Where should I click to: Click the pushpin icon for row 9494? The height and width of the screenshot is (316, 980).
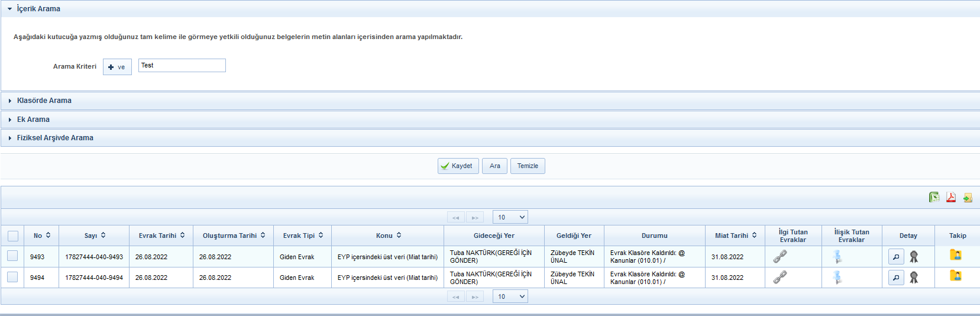point(837,277)
